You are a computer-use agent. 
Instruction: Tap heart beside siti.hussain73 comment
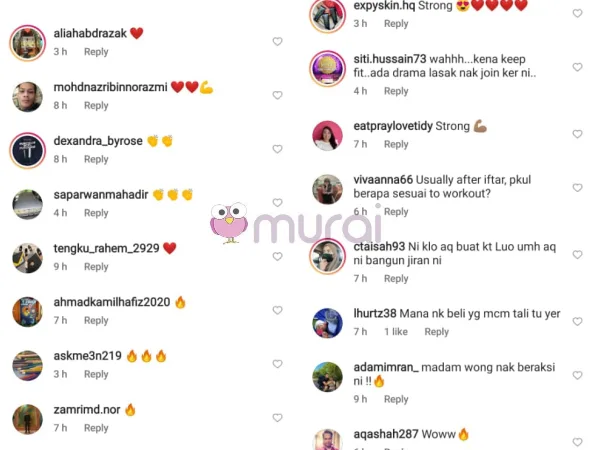tap(577, 67)
